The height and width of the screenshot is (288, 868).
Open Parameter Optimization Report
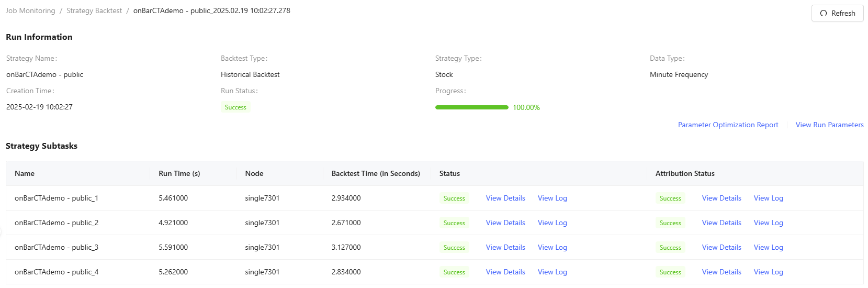(728, 125)
